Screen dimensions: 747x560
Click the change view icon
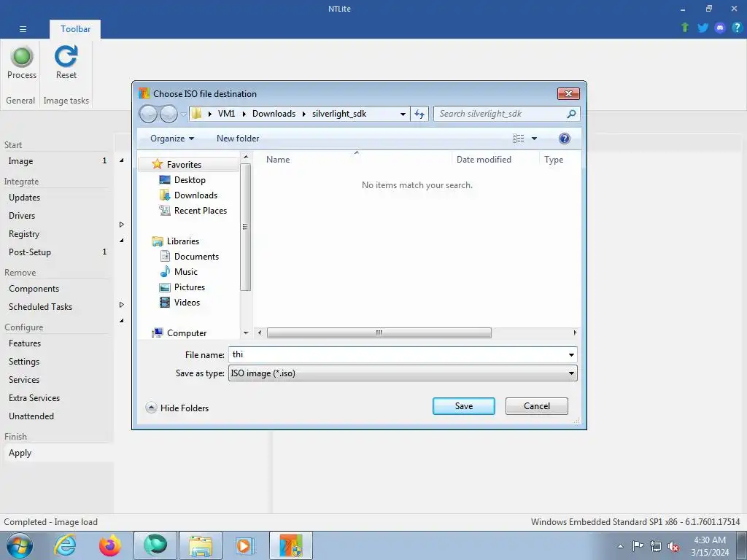pyautogui.click(x=519, y=139)
